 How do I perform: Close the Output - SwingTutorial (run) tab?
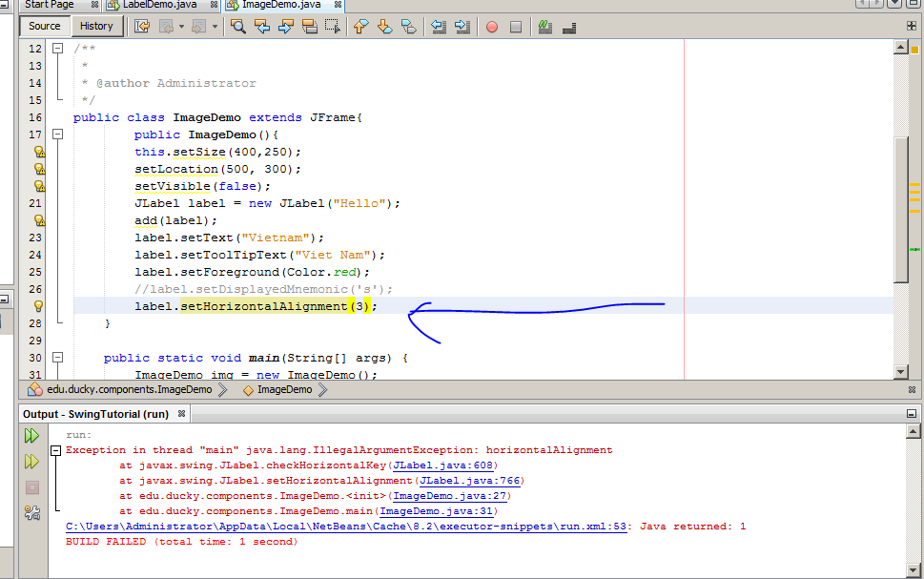[180, 414]
